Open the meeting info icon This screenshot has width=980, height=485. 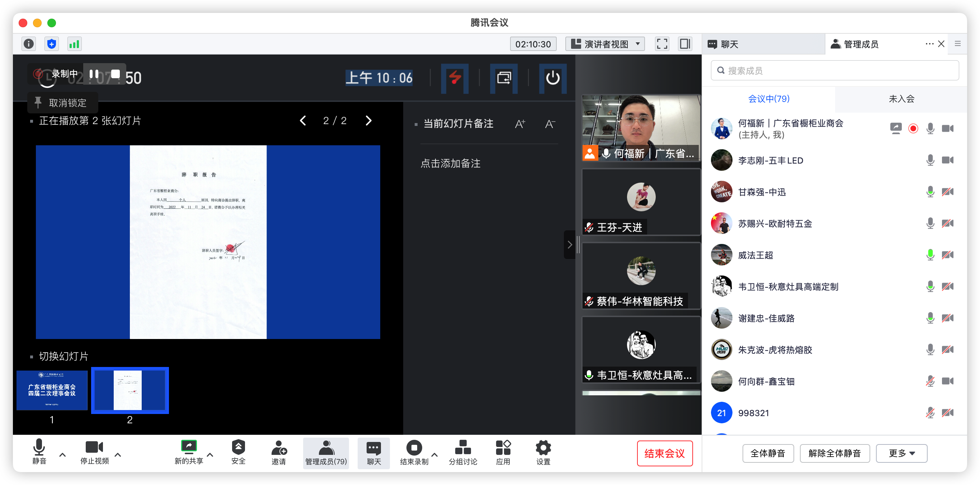(x=29, y=44)
